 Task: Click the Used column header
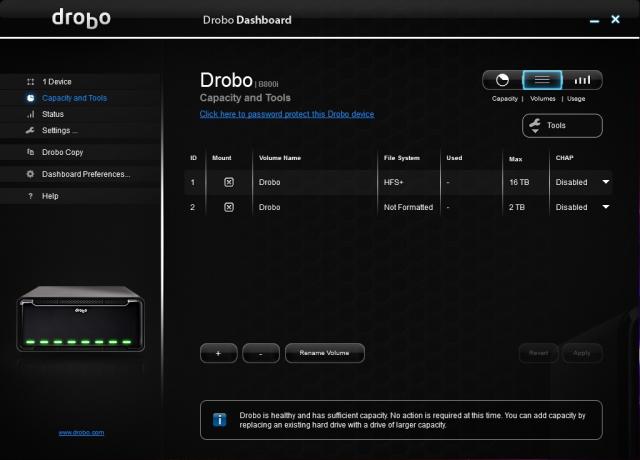click(454, 158)
